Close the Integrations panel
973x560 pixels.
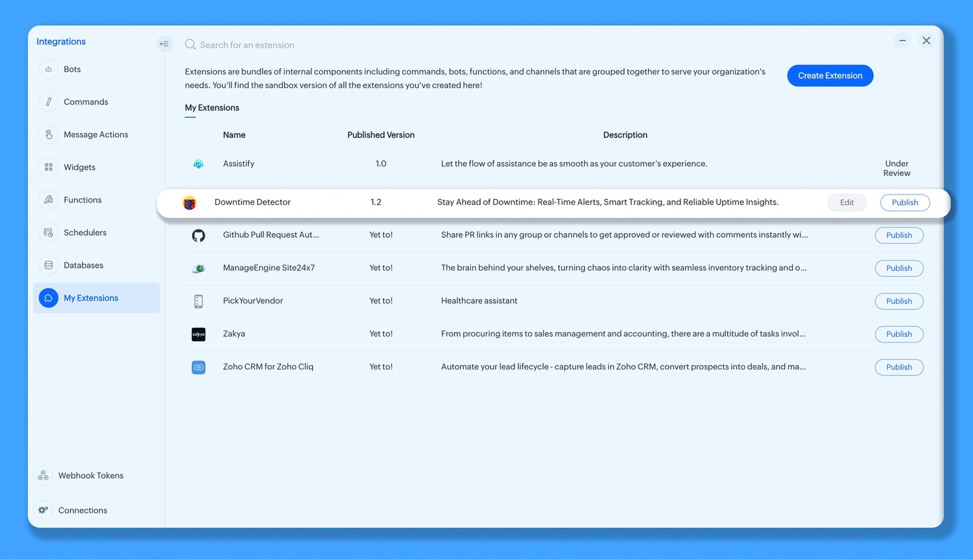[926, 41]
